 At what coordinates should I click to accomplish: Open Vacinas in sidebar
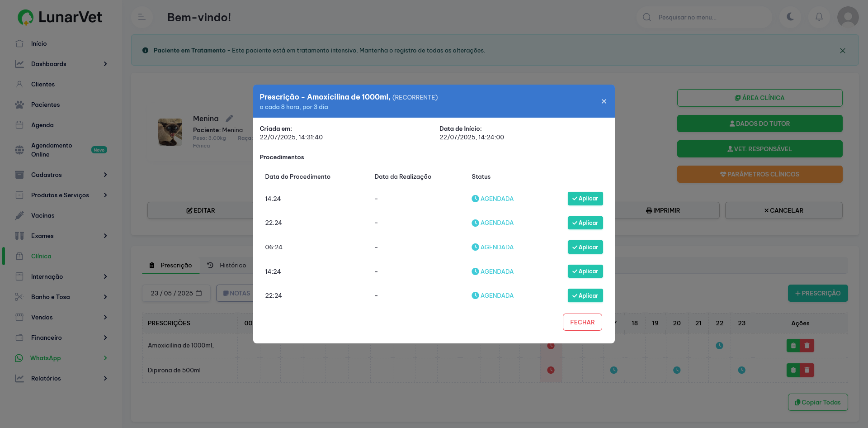42,215
